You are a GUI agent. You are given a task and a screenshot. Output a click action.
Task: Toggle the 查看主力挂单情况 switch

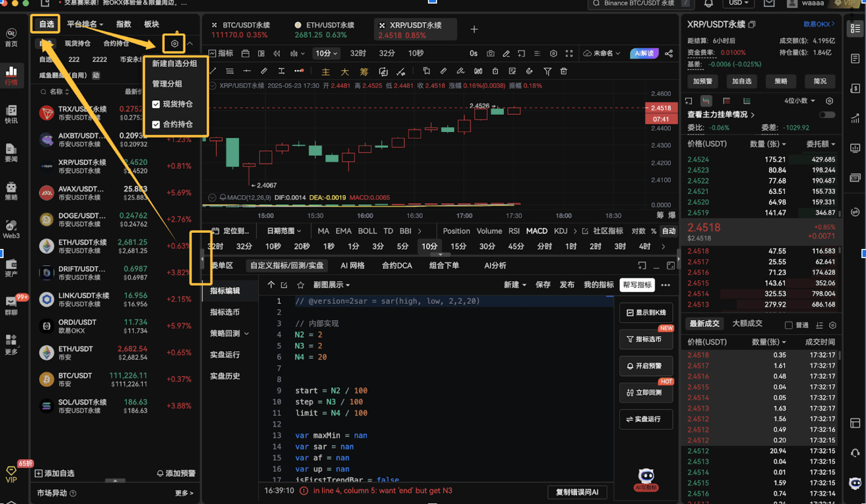pos(827,114)
